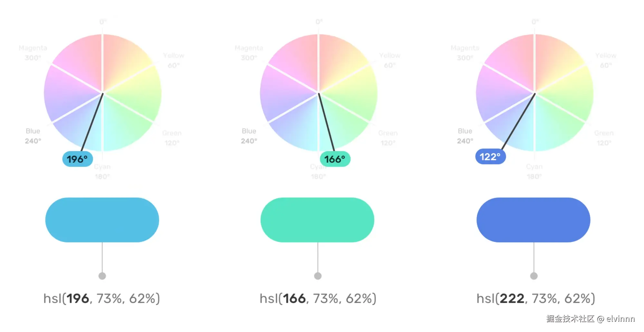Click the mint green color pill
Viewport: 644px width, 332px height.
coord(317,220)
